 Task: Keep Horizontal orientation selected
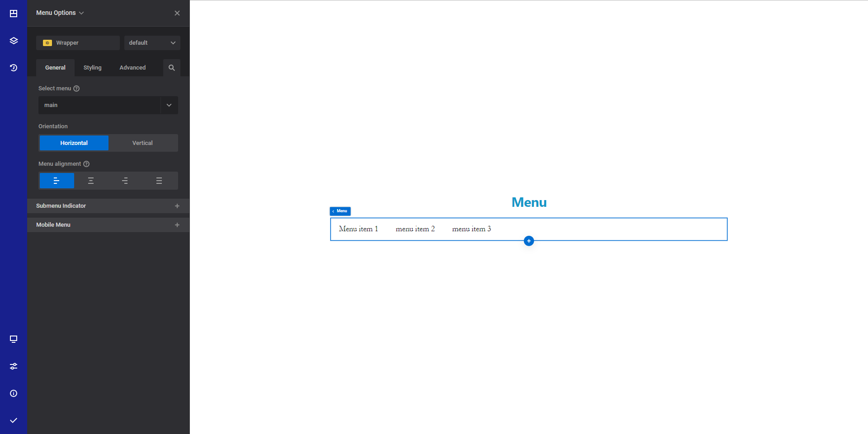pyautogui.click(x=74, y=143)
